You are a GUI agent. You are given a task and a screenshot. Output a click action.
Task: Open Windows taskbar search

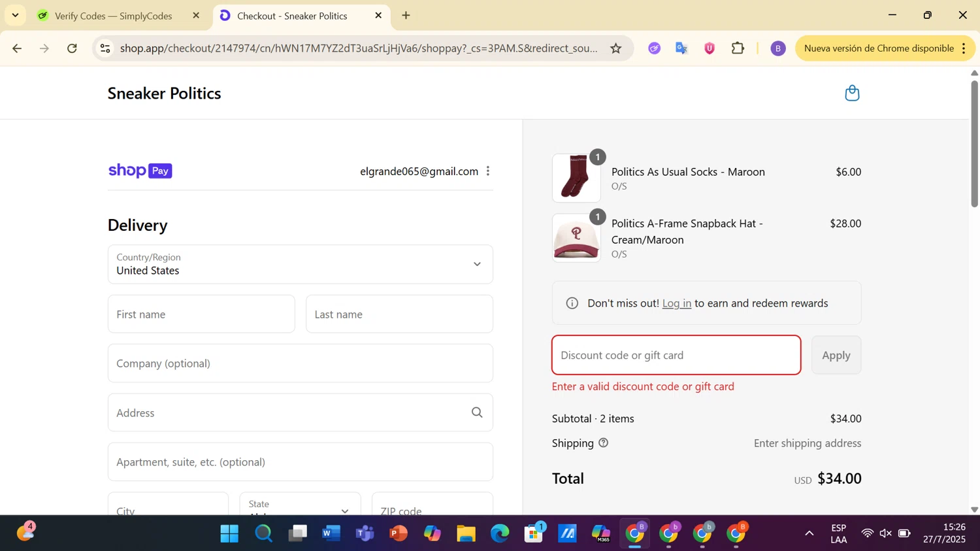[x=263, y=534]
